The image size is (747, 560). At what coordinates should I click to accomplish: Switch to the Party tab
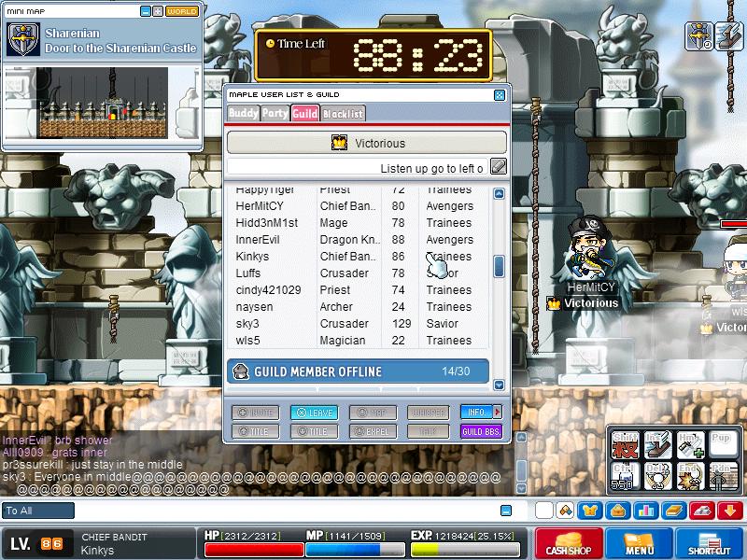[275, 113]
